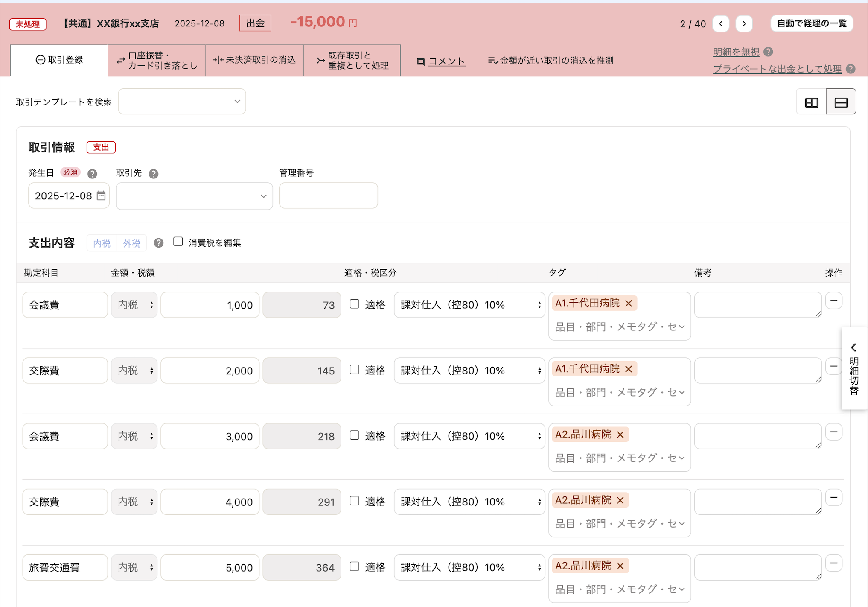Collapse the 明細切替 side panel handle

click(854, 369)
